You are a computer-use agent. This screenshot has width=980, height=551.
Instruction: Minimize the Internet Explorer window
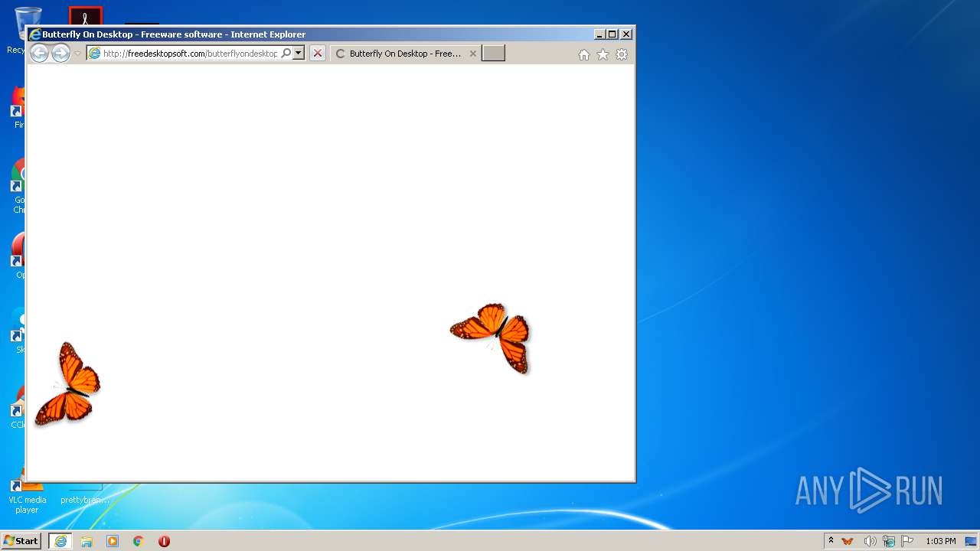(x=599, y=34)
